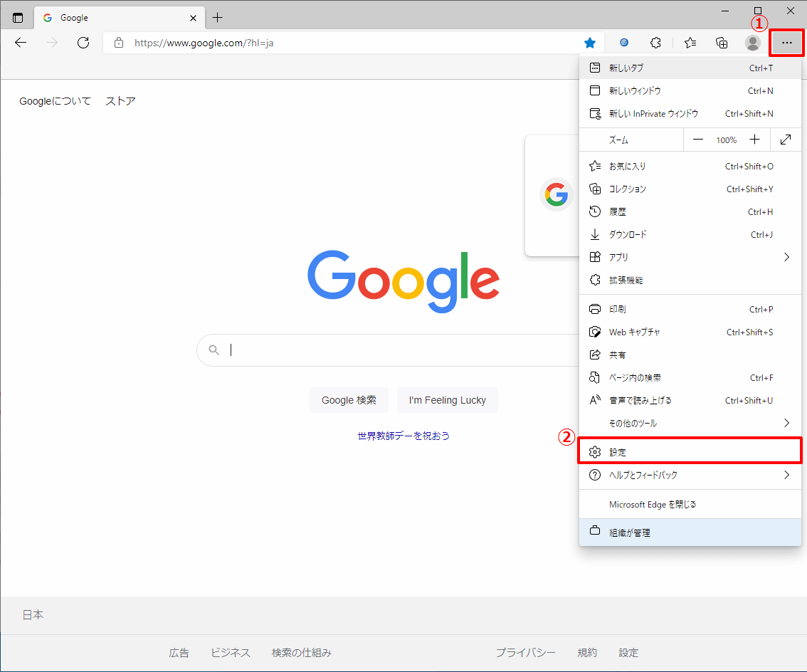This screenshot has height=672, width=807.
Task: Enter full screen via the expand icon
Action: (786, 140)
